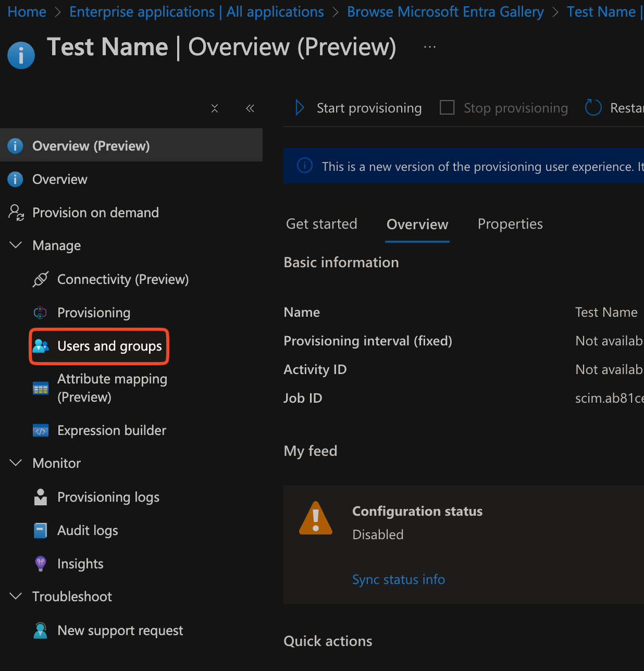The height and width of the screenshot is (671, 644).
Task: Switch to the Properties tab
Action: [510, 224]
